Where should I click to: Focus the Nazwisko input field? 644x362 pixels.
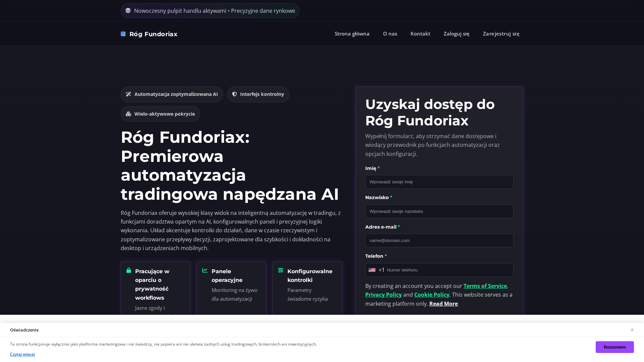pos(439,212)
